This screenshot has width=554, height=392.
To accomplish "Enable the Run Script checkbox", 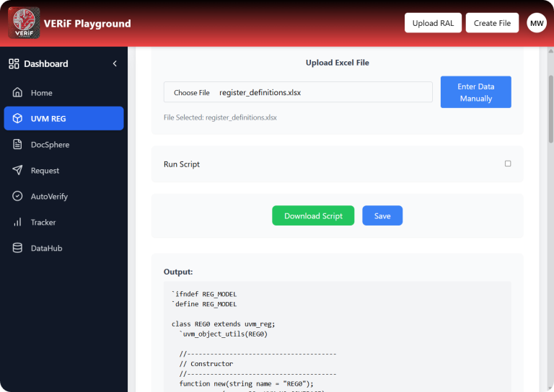I will tap(508, 164).
